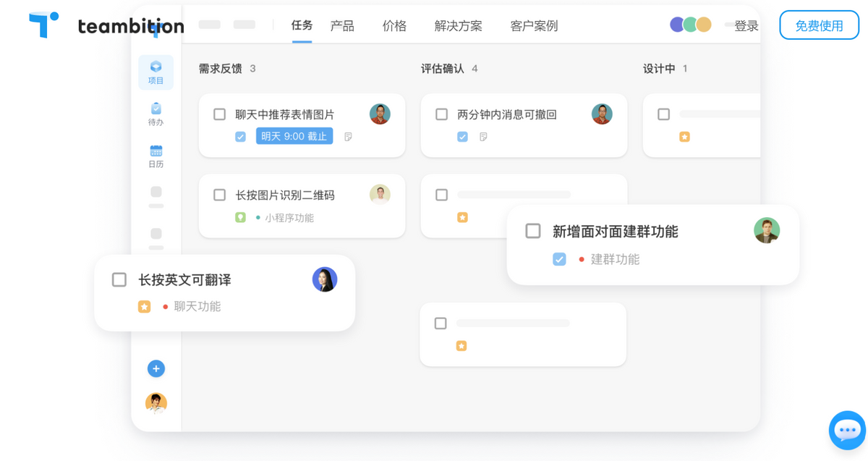
Task: Open the 新增面对面建群功能 task title
Action: 616,232
